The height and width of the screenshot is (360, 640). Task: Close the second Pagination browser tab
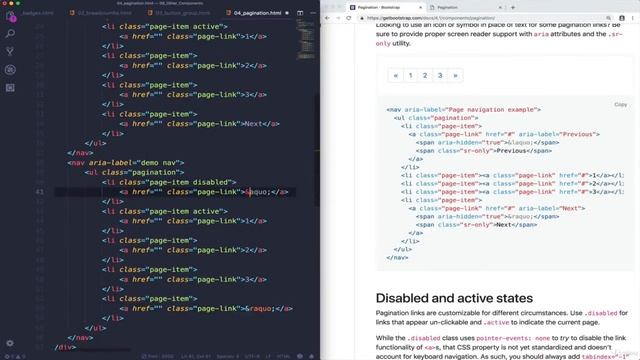coord(500,7)
